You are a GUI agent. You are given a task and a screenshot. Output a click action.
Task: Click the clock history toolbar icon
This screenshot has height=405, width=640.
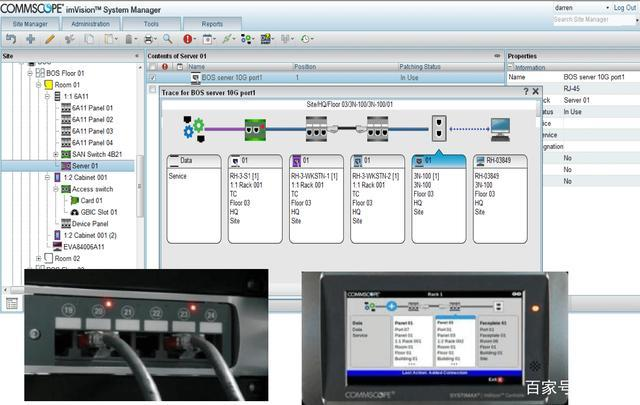tap(304, 39)
